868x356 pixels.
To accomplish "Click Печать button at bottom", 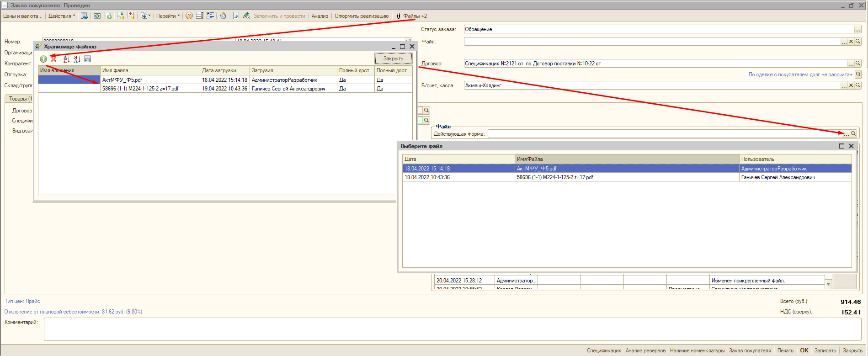I will (x=785, y=351).
